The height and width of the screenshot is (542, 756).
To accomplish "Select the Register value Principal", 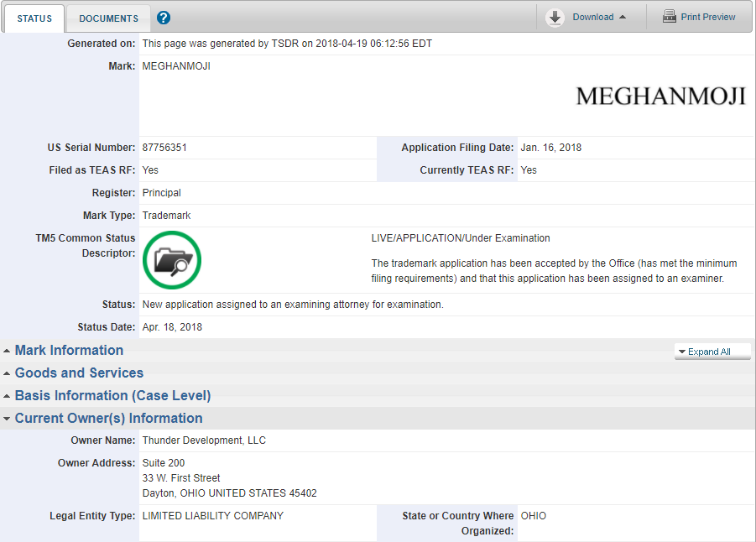I will [x=161, y=193].
